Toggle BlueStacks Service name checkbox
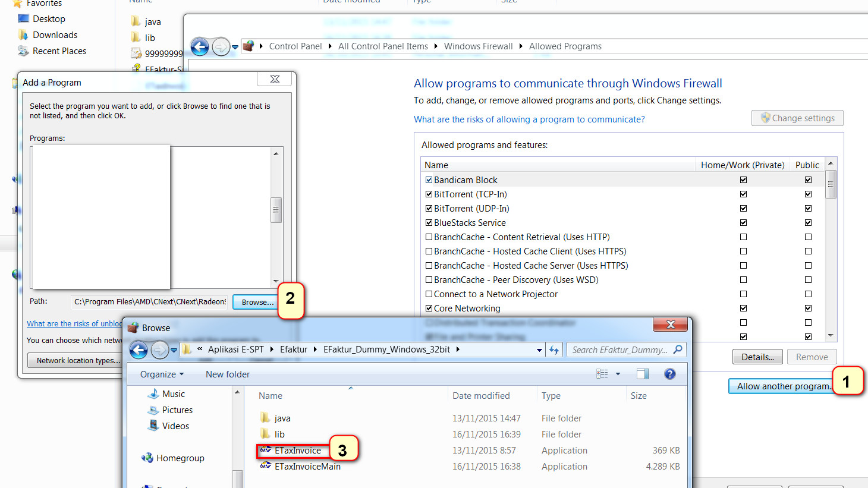 pyautogui.click(x=429, y=223)
